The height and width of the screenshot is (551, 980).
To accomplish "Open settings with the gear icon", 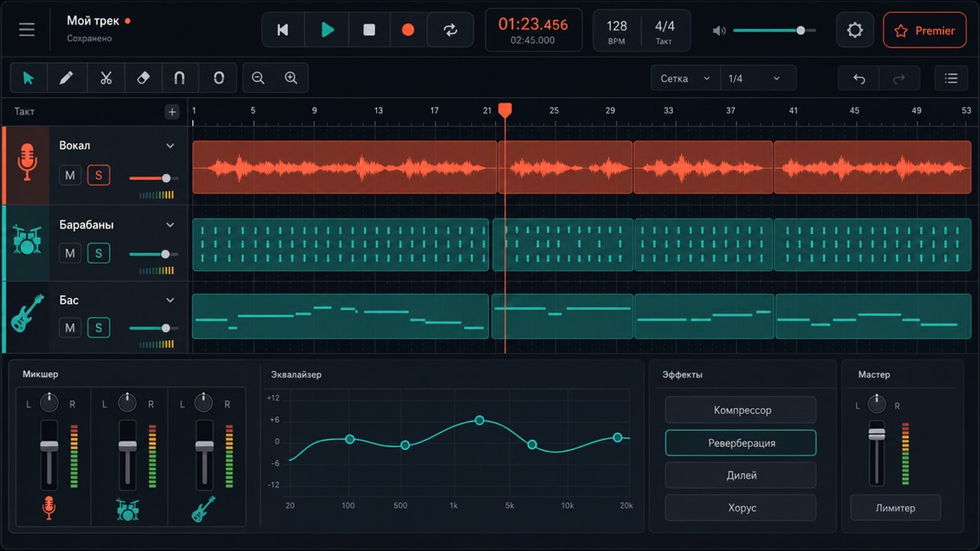I will (x=854, y=31).
